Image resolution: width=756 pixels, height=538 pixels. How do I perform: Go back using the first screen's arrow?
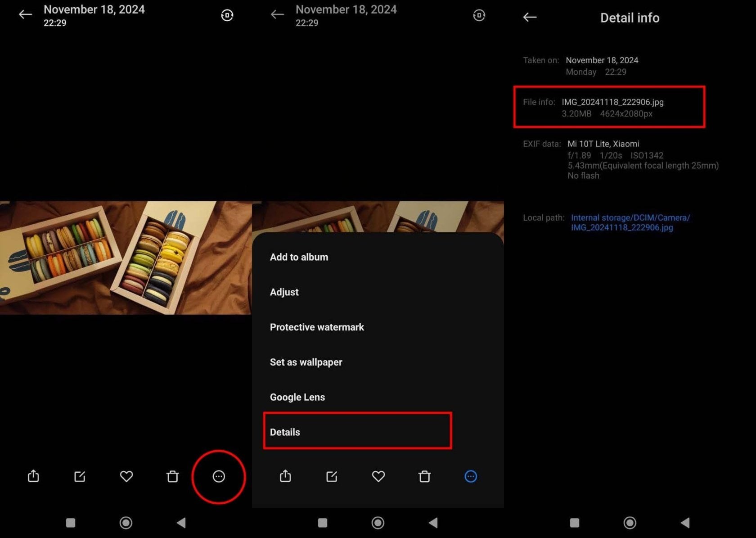tap(25, 14)
